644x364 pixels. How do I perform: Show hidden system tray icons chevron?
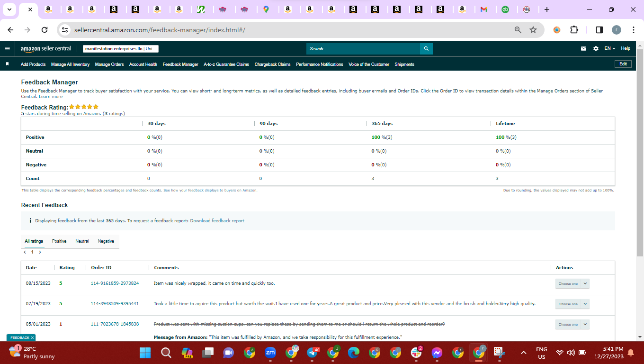point(524,353)
